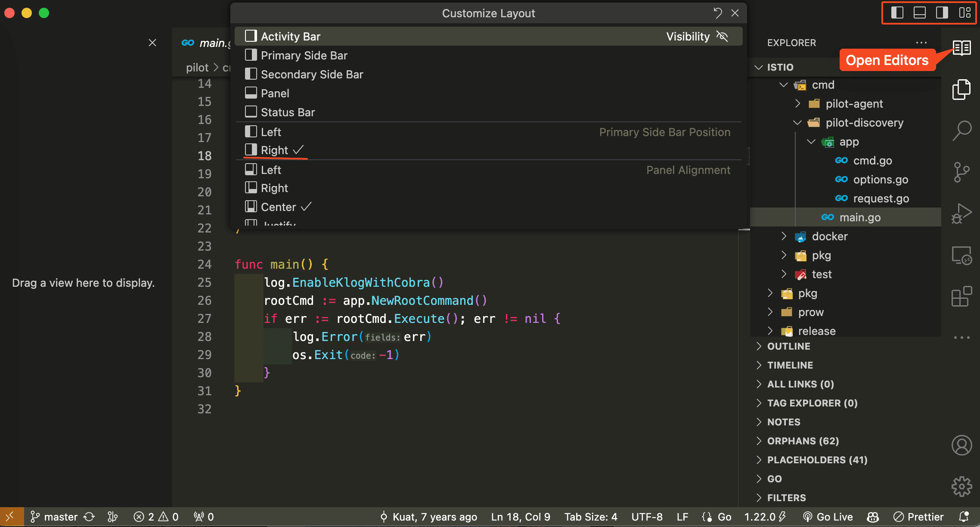Select Right for Primary Side Bar Position
Viewport: 980px width, 527px height.
tap(489, 150)
